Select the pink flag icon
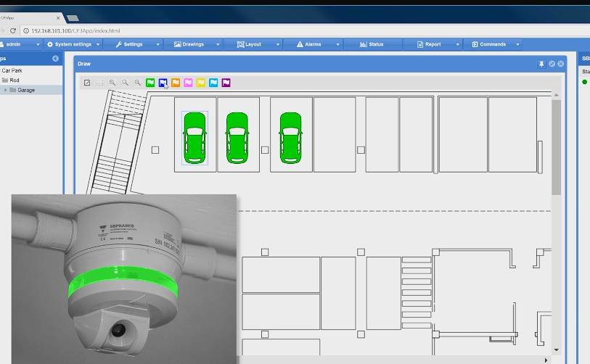590x364 pixels. pyautogui.click(x=188, y=83)
